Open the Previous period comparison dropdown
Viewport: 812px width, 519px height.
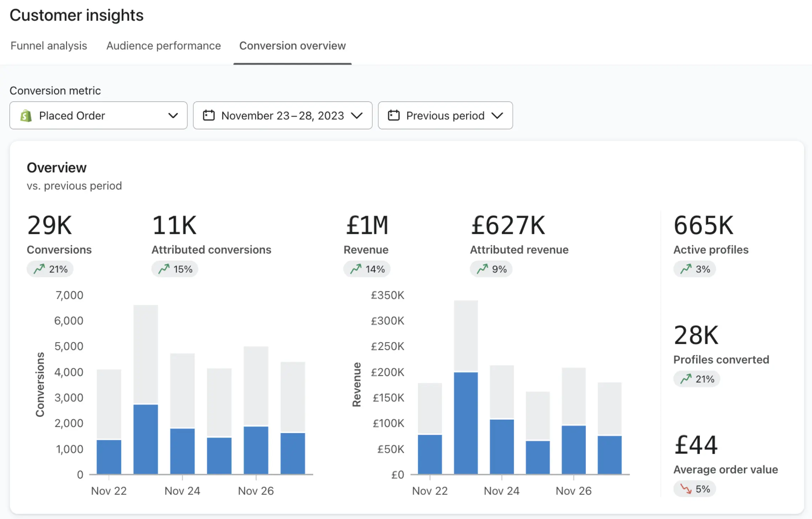(x=445, y=115)
